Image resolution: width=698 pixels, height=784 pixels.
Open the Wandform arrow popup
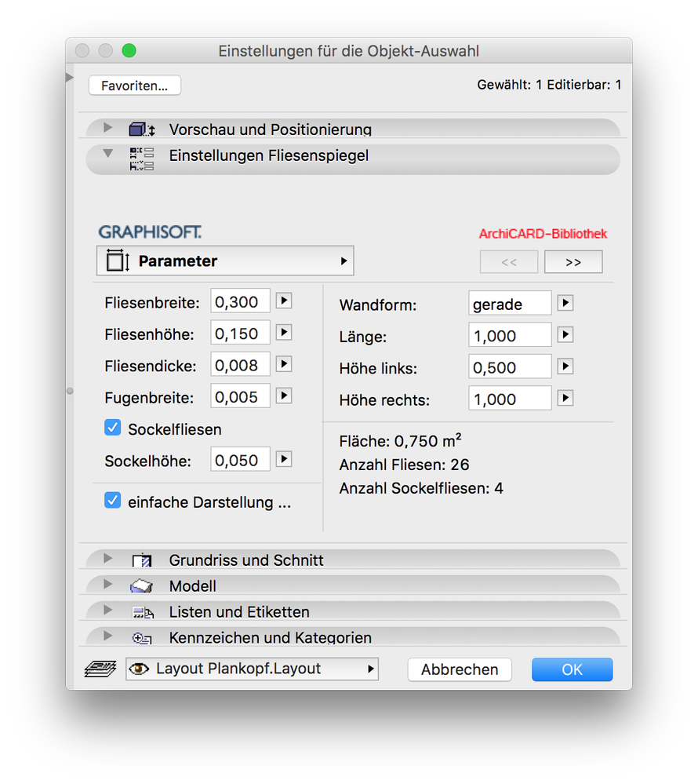click(565, 303)
